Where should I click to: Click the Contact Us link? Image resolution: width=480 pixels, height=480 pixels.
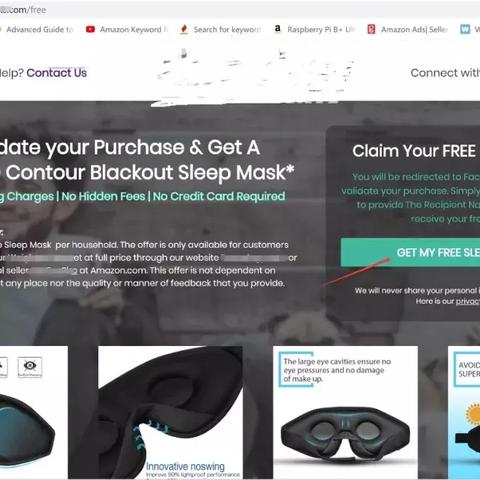(x=57, y=73)
